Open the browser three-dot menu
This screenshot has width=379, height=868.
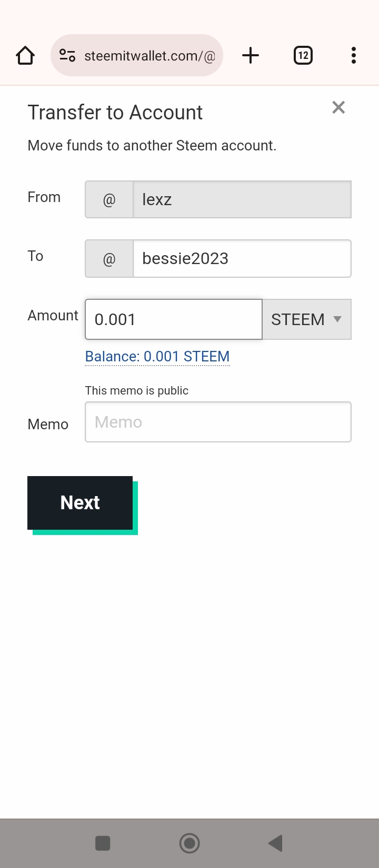[354, 55]
